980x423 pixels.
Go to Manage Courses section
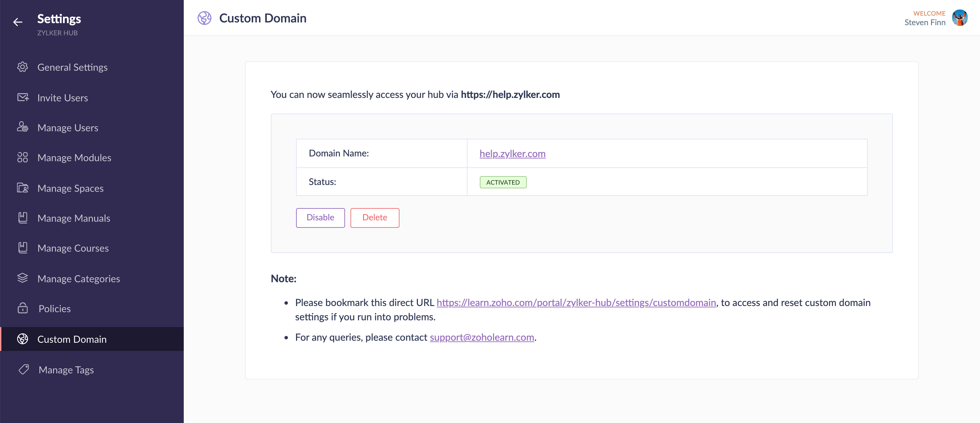point(73,248)
